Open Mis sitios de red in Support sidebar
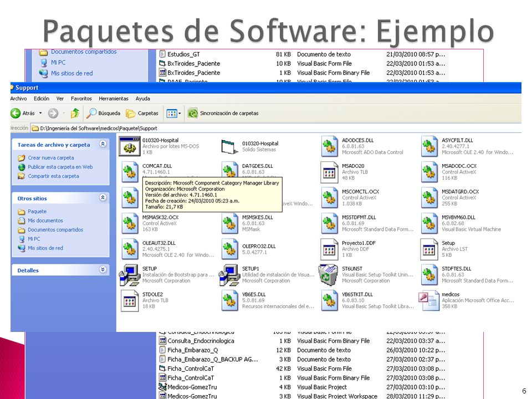 [x=45, y=248]
